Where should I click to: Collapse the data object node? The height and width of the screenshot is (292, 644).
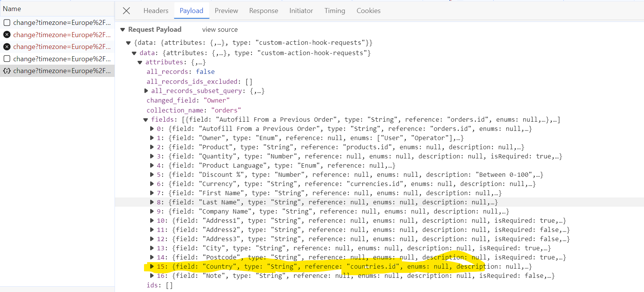click(x=134, y=53)
